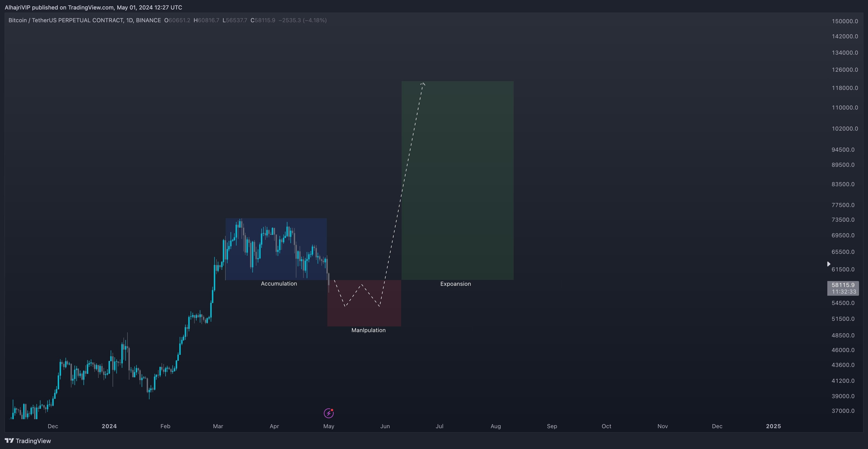Click the 102000.0 price level
The height and width of the screenshot is (449, 868).
tap(845, 128)
